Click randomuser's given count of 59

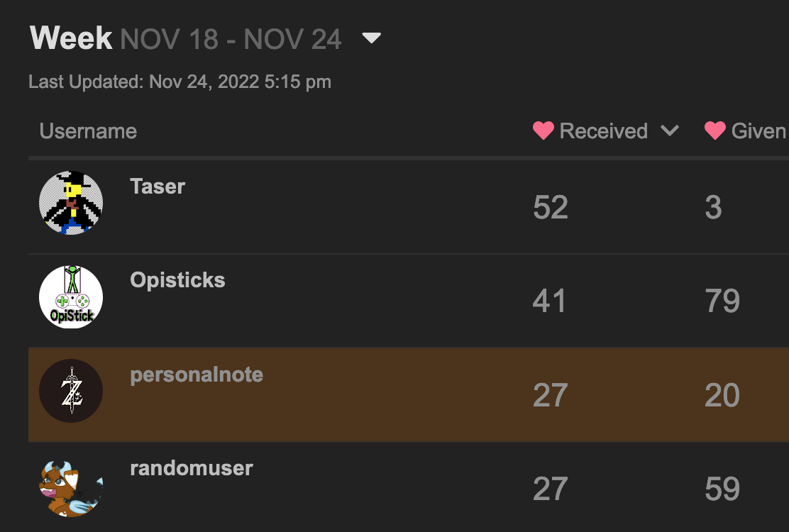(x=722, y=489)
